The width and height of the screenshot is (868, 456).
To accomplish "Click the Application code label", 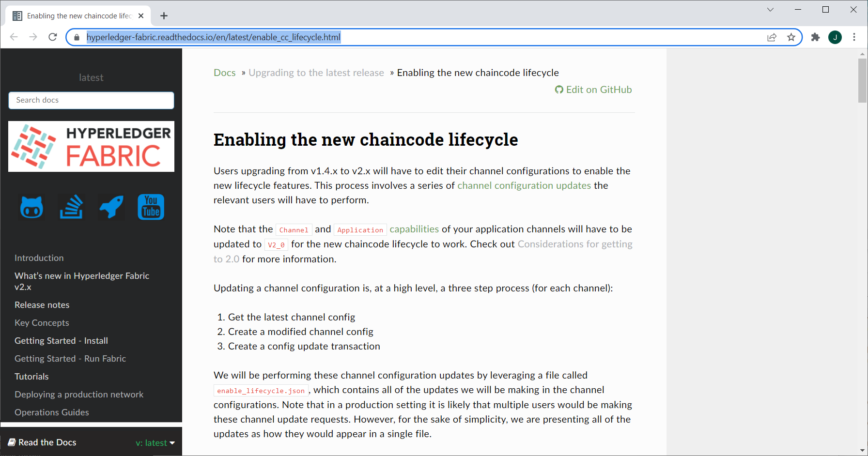I will click(x=360, y=230).
